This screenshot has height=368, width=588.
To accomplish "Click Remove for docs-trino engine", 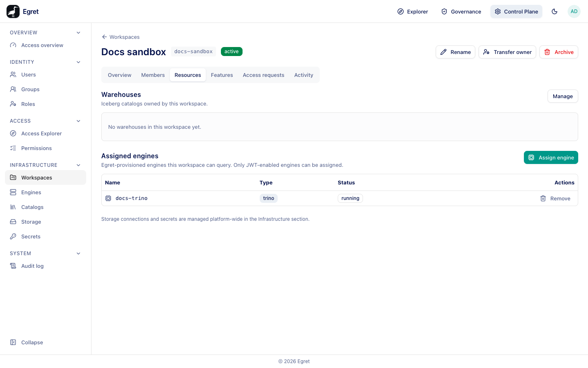I will [x=555, y=198].
